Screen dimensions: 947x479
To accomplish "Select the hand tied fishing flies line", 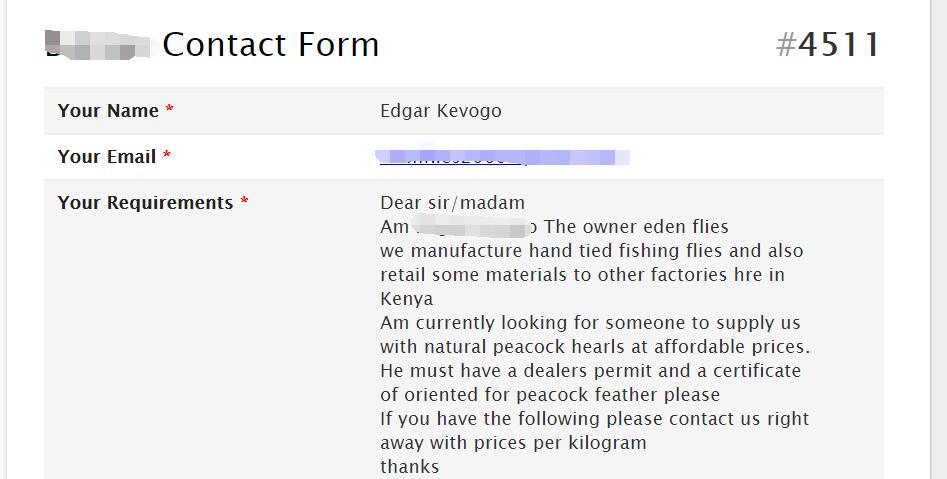I will tap(592, 251).
